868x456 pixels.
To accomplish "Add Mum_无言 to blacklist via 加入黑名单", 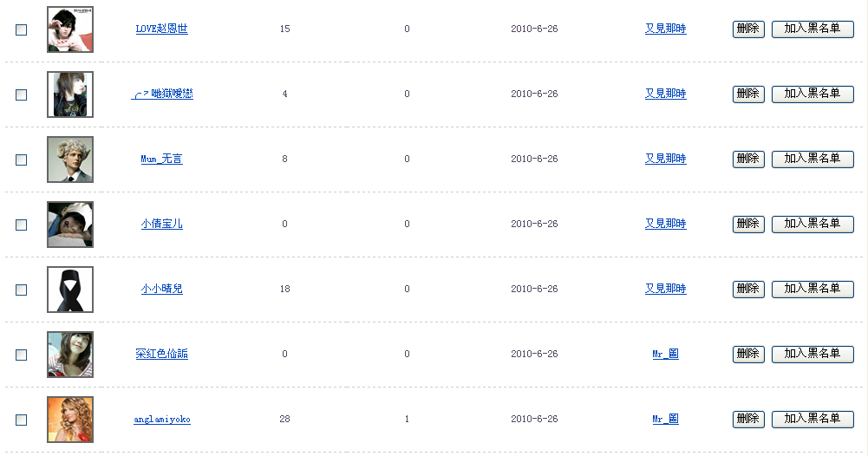I will click(x=813, y=159).
